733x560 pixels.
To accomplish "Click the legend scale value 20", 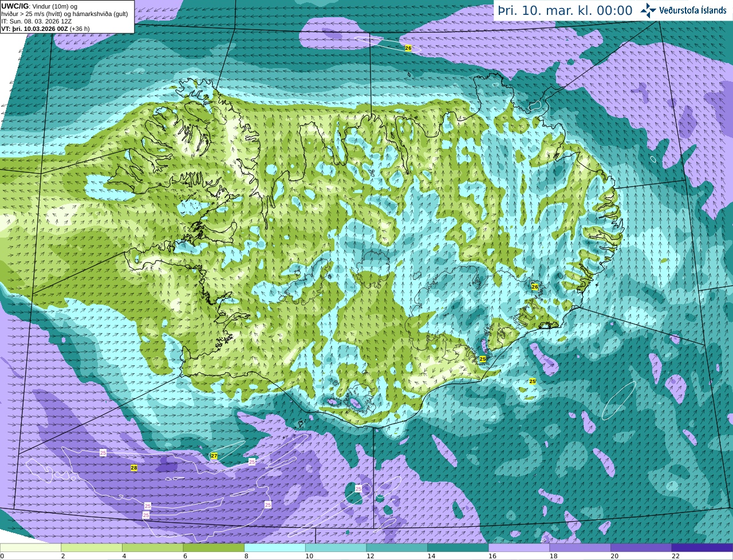I will 614,555.
